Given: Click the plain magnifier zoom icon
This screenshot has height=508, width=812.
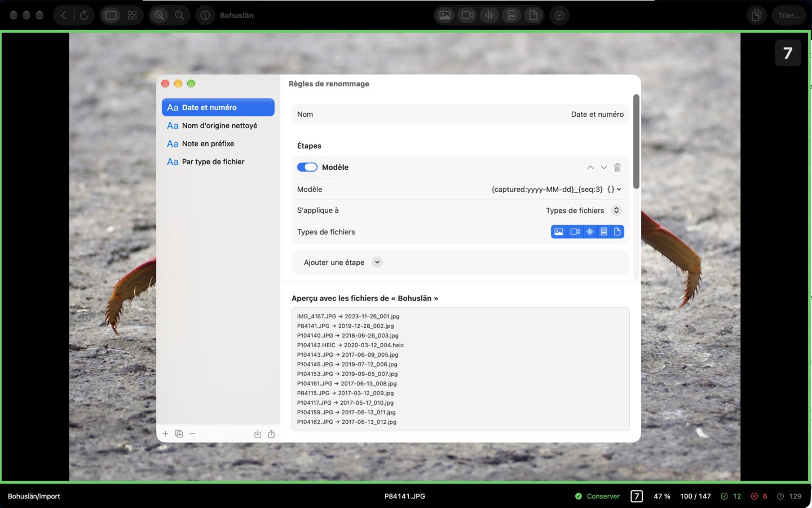Looking at the screenshot, I should 180,15.
